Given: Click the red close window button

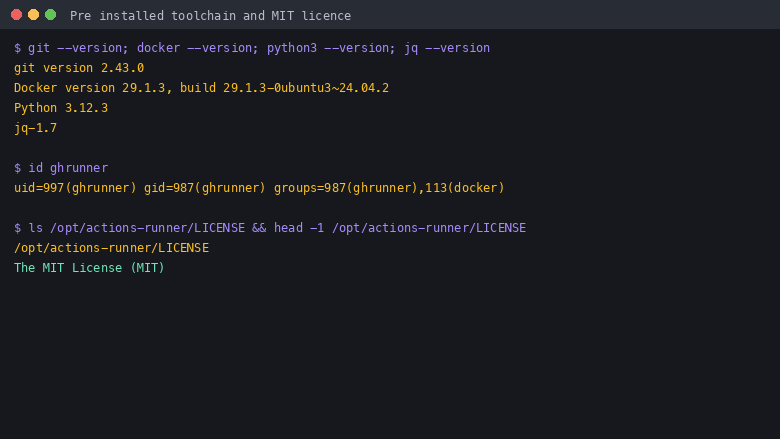Looking at the screenshot, I should pyautogui.click(x=16, y=15).
